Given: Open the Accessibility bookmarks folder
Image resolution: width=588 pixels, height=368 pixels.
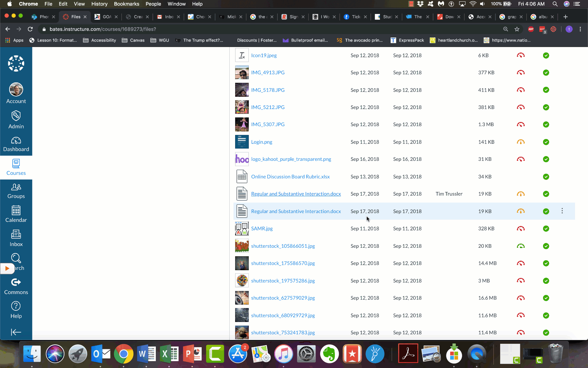Looking at the screenshot, I should pos(99,40).
